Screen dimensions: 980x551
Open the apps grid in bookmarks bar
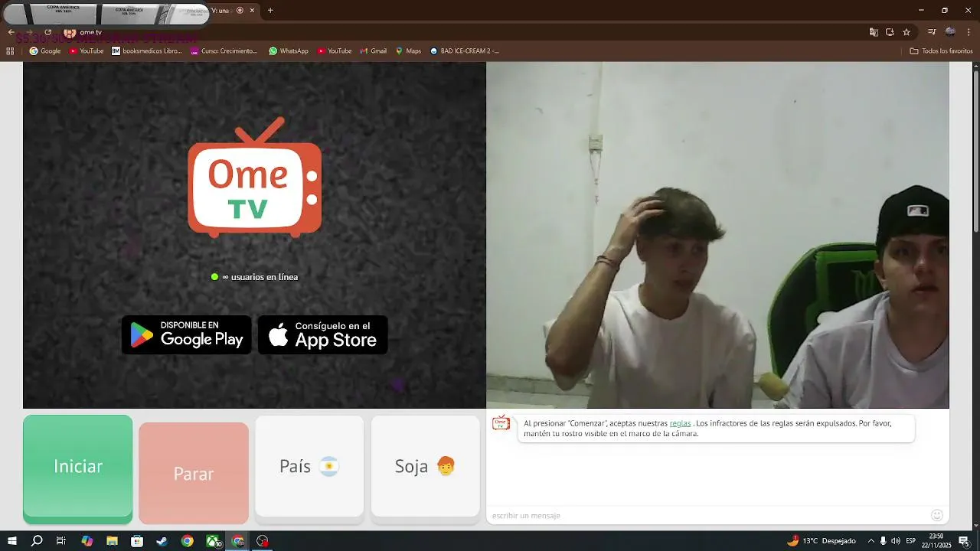coord(10,51)
